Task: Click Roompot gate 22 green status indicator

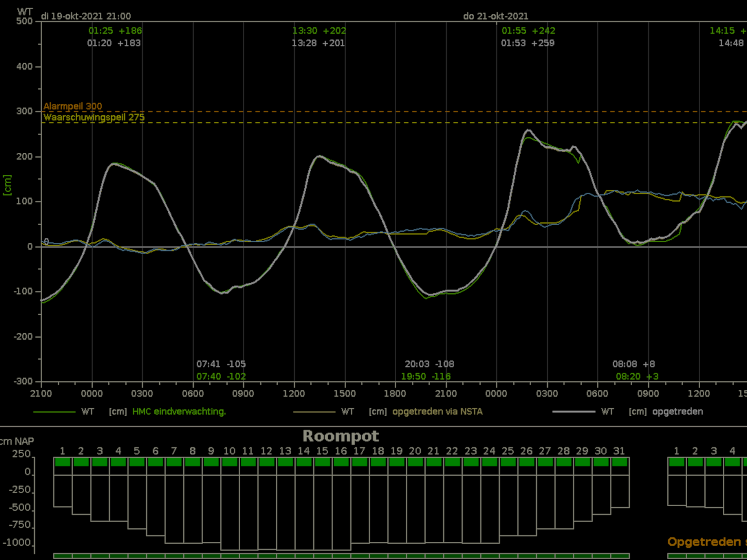Action: coord(452,462)
